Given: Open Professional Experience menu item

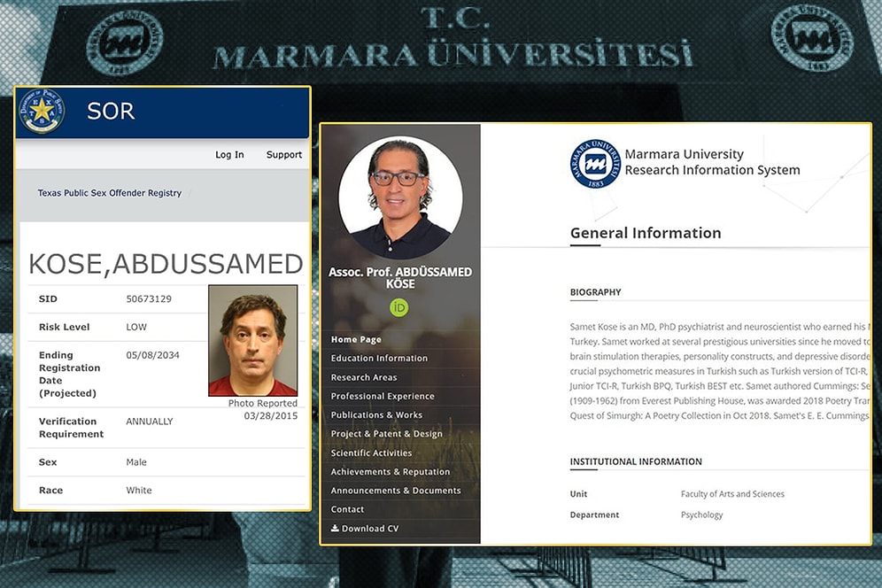Looking at the screenshot, I should 383,396.
